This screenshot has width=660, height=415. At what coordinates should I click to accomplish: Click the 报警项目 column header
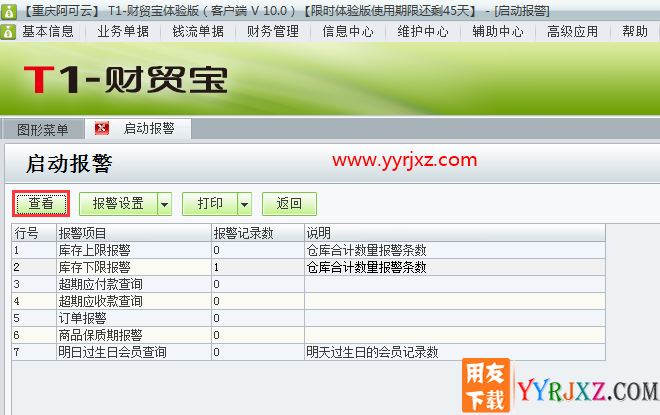[133, 233]
